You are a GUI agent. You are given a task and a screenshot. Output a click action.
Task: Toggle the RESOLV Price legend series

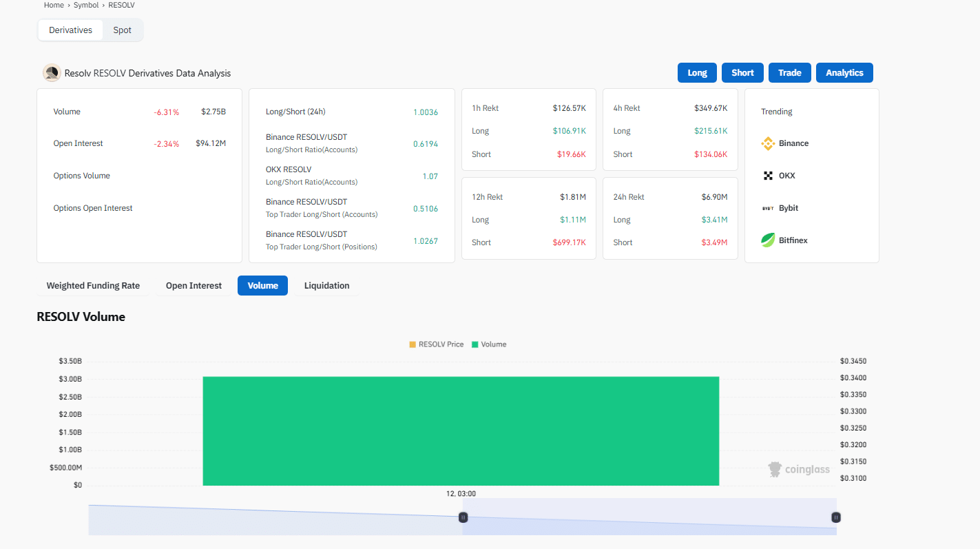pos(437,344)
